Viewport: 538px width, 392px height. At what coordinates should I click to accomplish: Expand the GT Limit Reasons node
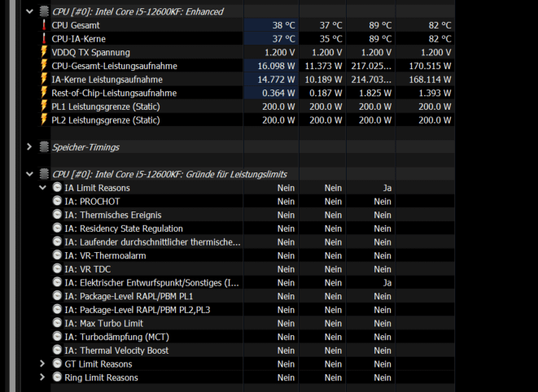(42, 364)
